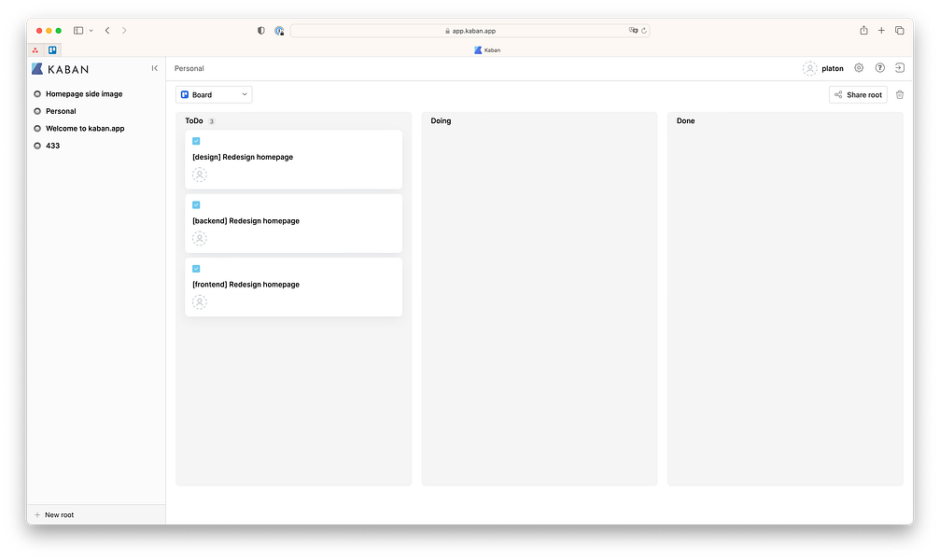This screenshot has height=560, width=940.
Task: Toggle checkbox on frontend Redesign homepage card
Action: [196, 269]
